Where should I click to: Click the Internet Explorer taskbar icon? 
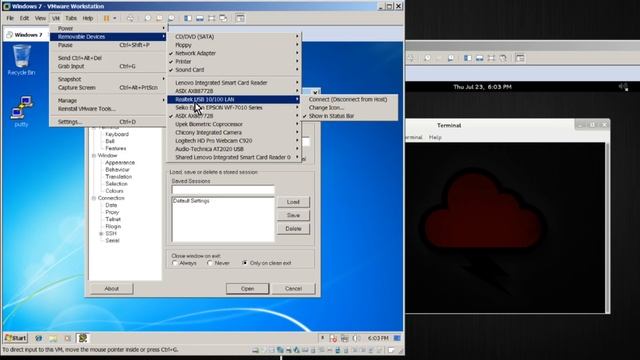[38, 338]
